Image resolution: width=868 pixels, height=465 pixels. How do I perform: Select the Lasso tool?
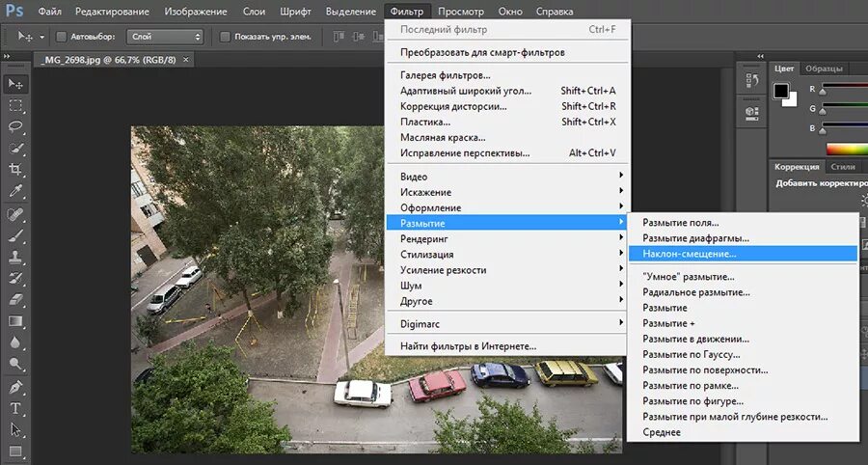pos(14,126)
